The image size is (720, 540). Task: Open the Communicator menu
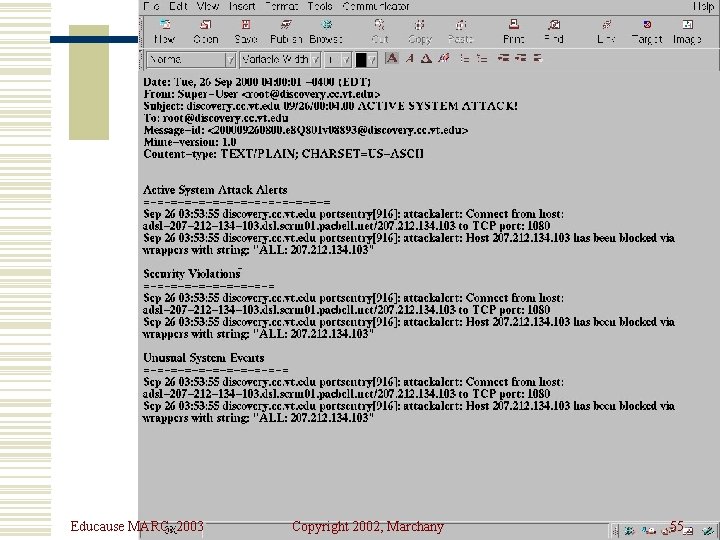[x=376, y=6]
